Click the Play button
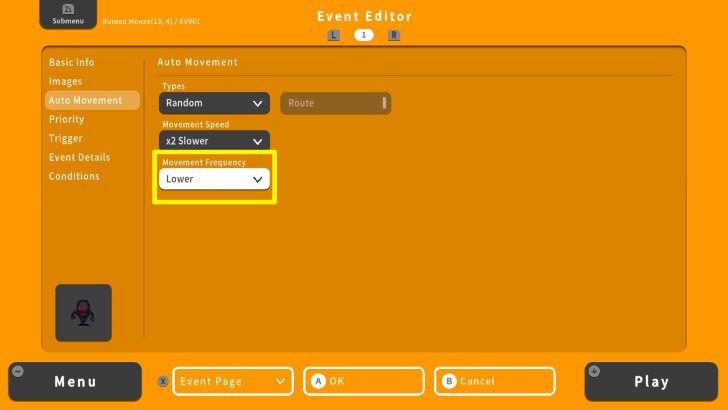The height and width of the screenshot is (410, 728). [x=651, y=382]
